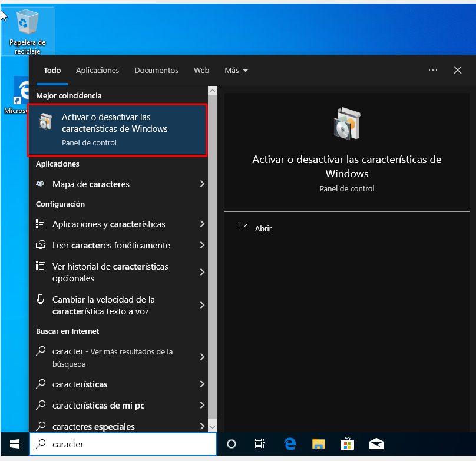The width and height of the screenshot is (476, 461).
Task: Launch Microsoft Edge from the taskbar
Action: 290,444
